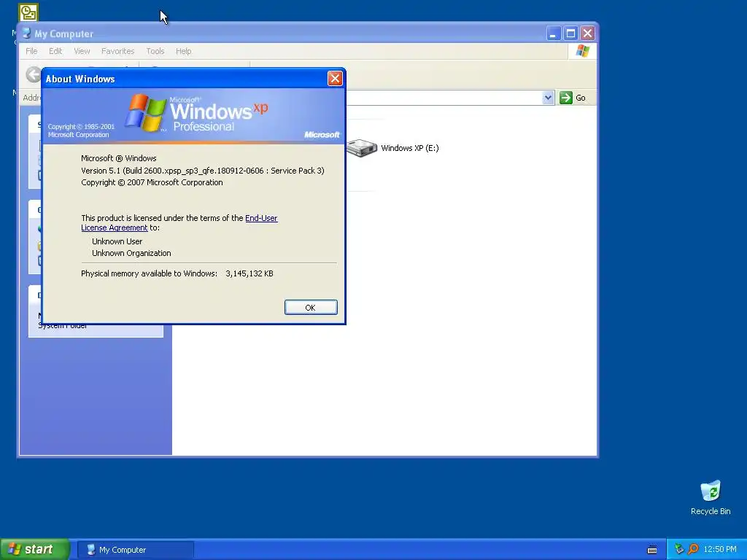Click the on-screen keyboard icon in taskbar
Viewport: 747px width, 560px height.
point(652,550)
